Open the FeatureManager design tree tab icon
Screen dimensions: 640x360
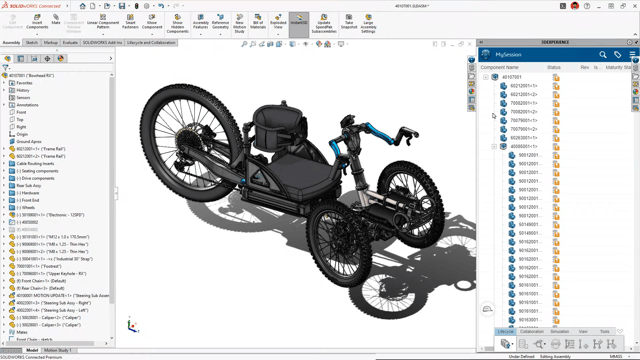point(8,58)
